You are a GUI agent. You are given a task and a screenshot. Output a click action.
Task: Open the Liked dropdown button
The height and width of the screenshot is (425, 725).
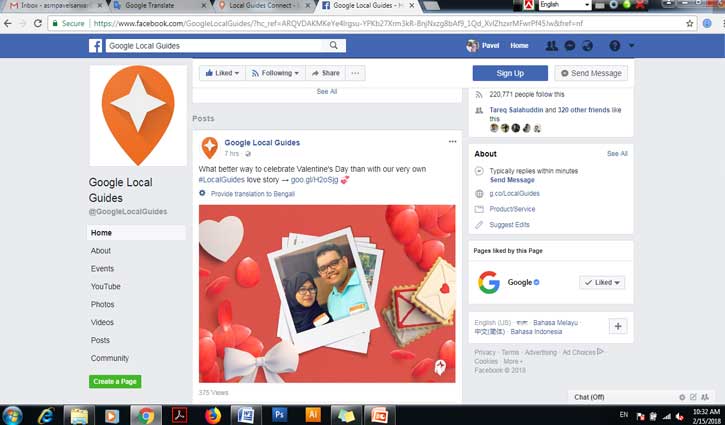[222, 73]
